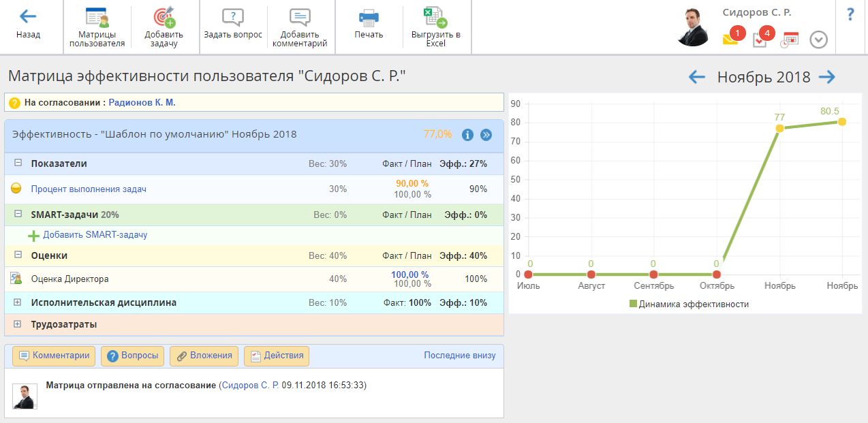Click the Печать printer icon
The width and height of the screenshot is (868, 423).
369,17
